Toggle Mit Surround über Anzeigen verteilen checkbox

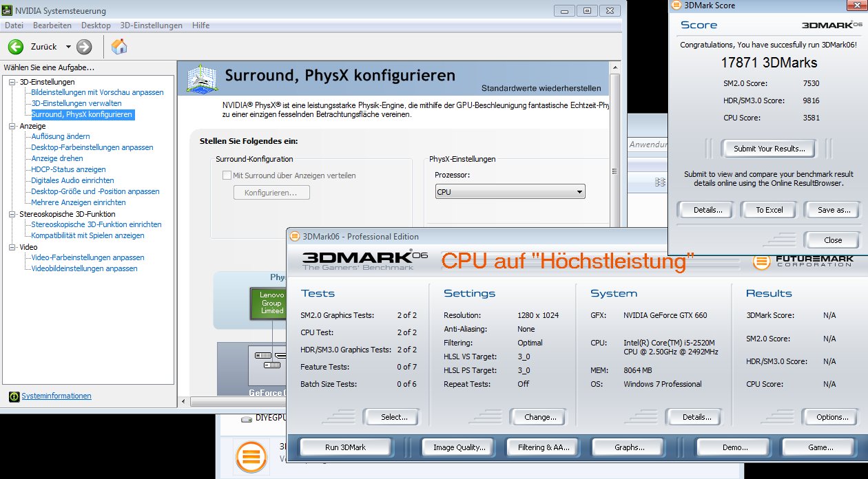227,175
